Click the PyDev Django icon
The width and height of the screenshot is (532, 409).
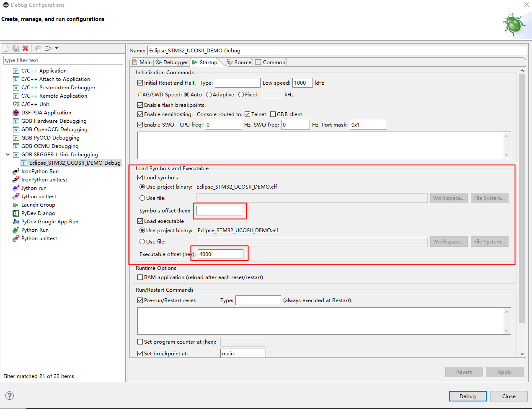[16, 213]
